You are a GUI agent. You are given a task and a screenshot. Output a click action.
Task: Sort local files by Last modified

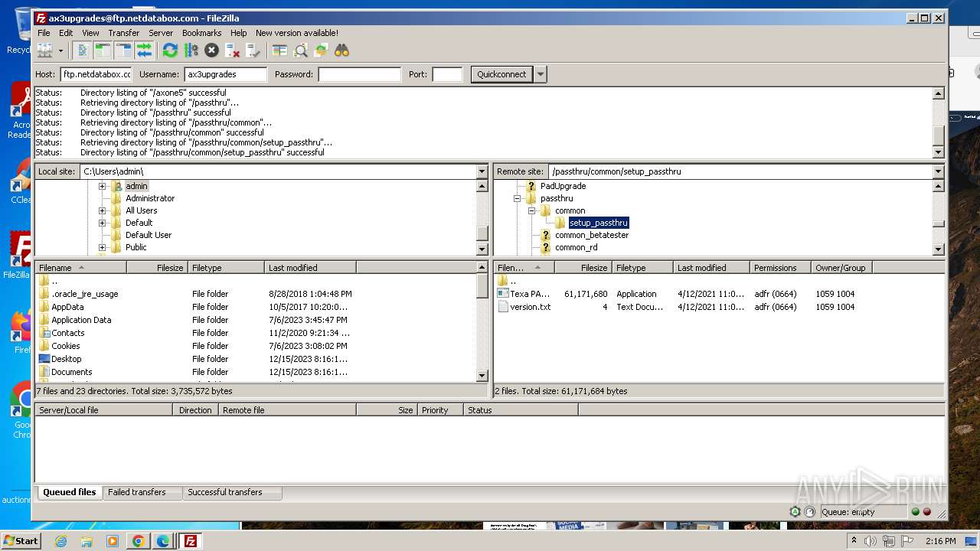pos(310,268)
